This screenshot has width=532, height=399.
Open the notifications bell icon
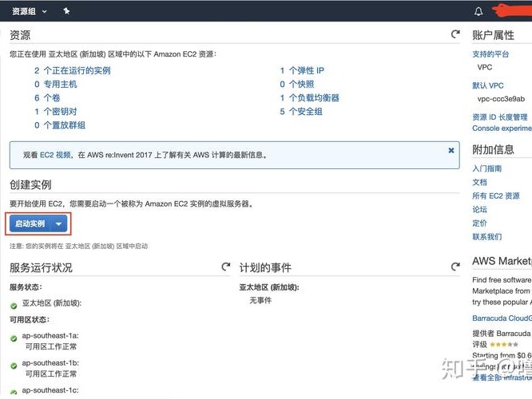tap(478, 11)
